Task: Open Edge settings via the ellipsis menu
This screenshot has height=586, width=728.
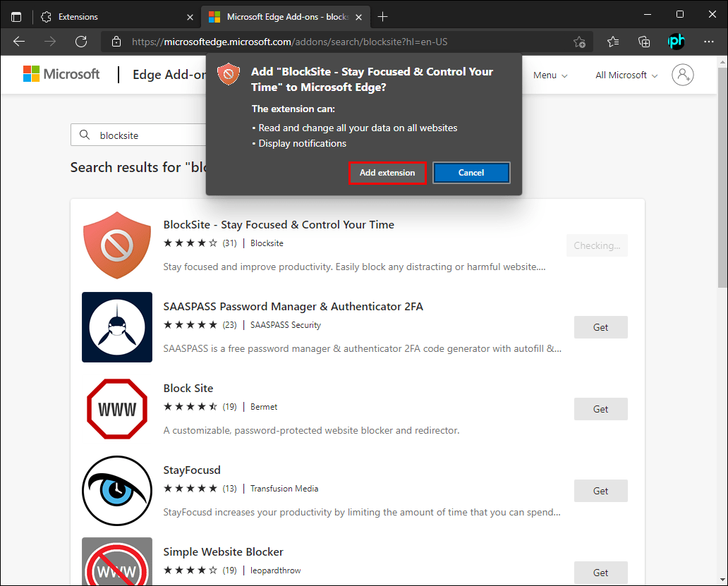Action: click(x=709, y=42)
